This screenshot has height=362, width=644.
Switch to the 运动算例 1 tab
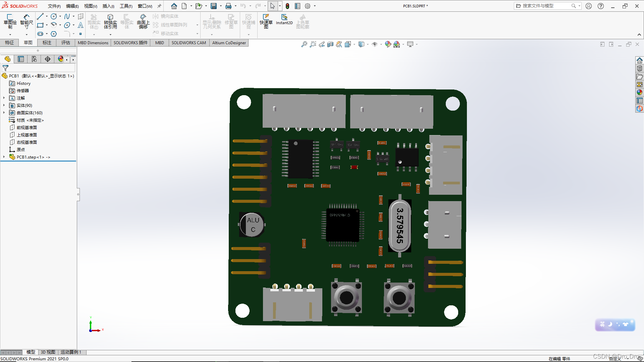tap(71, 352)
